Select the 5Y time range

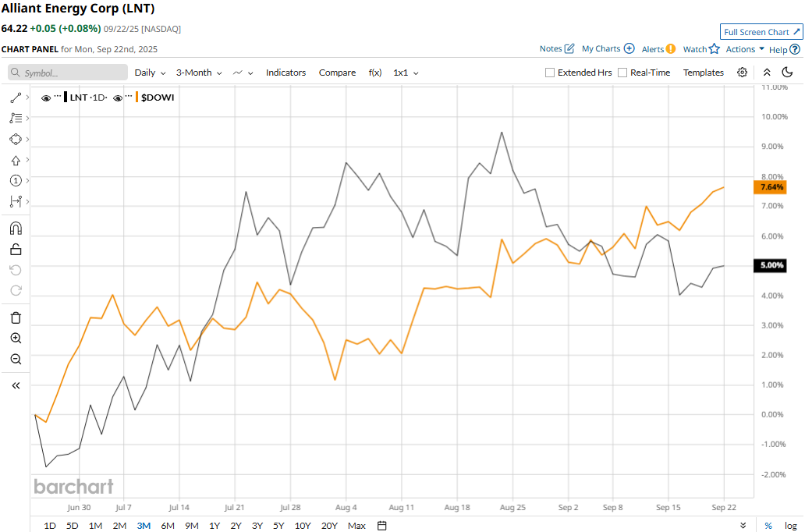[x=278, y=525]
